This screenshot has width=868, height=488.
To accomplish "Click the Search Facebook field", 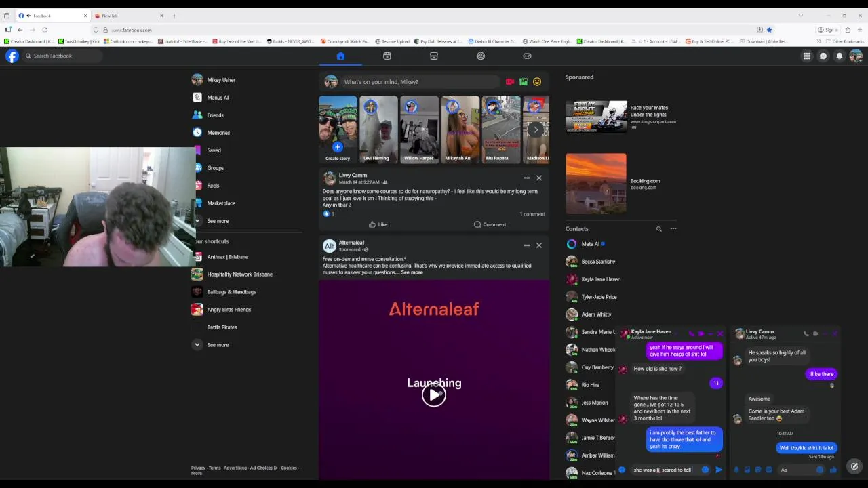I will point(62,56).
